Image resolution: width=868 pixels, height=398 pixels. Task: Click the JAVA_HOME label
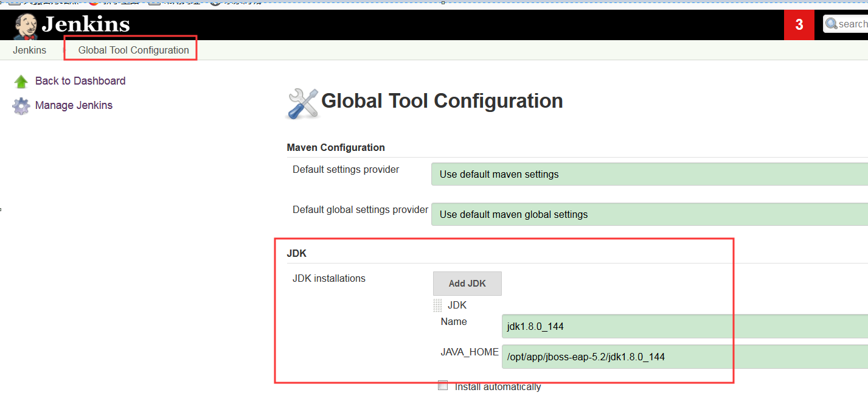pos(470,352)
